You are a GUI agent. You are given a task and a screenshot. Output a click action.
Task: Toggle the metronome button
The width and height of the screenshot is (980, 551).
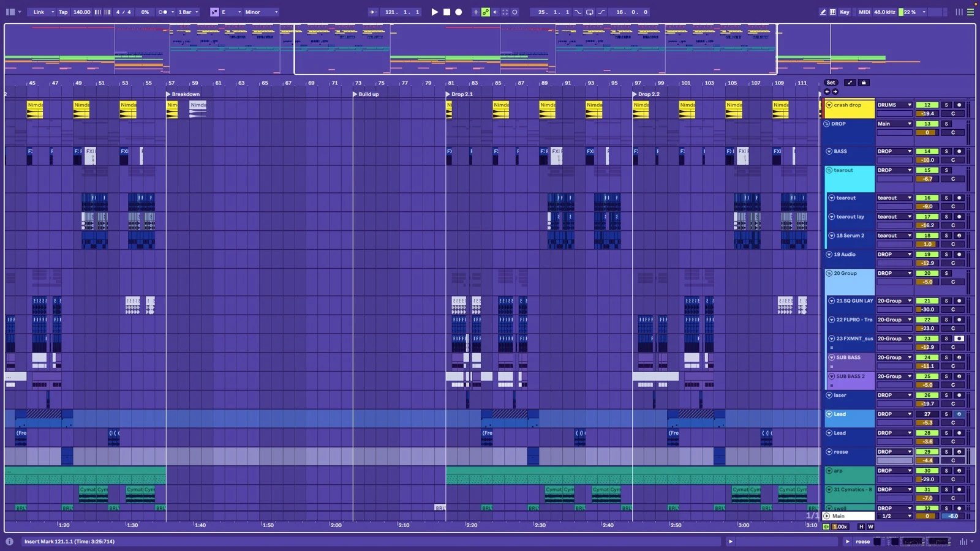pyautogui.click(x=163, y=12)
